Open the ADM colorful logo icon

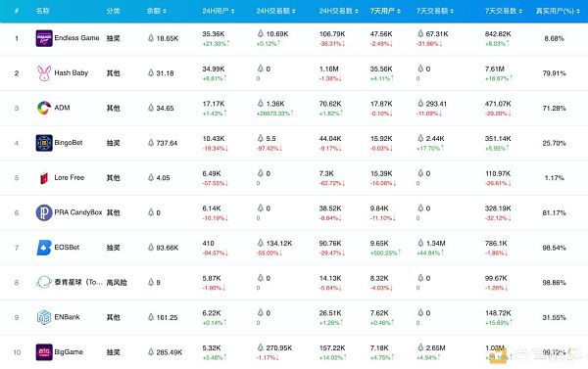(44, 108)
